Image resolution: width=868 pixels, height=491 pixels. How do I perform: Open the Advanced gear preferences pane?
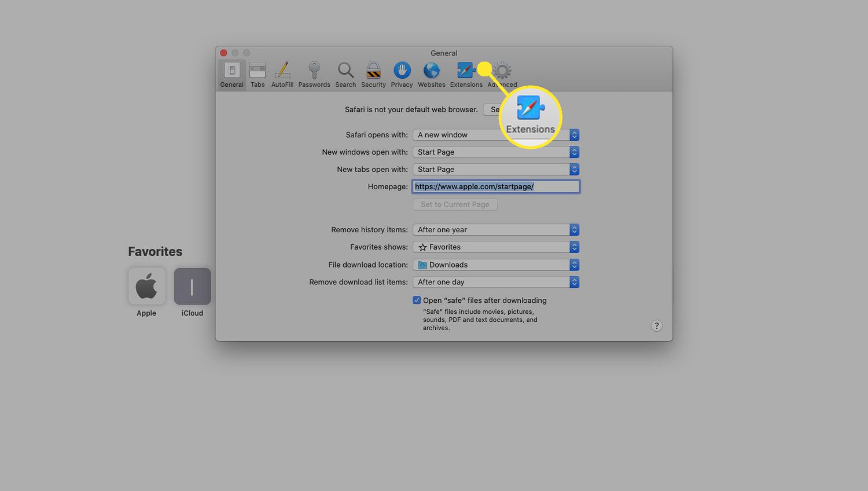point(502,75)
